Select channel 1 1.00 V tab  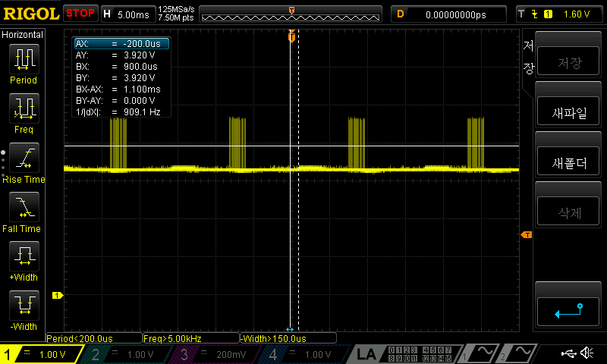pyautogui.click(x=42, y=354)
